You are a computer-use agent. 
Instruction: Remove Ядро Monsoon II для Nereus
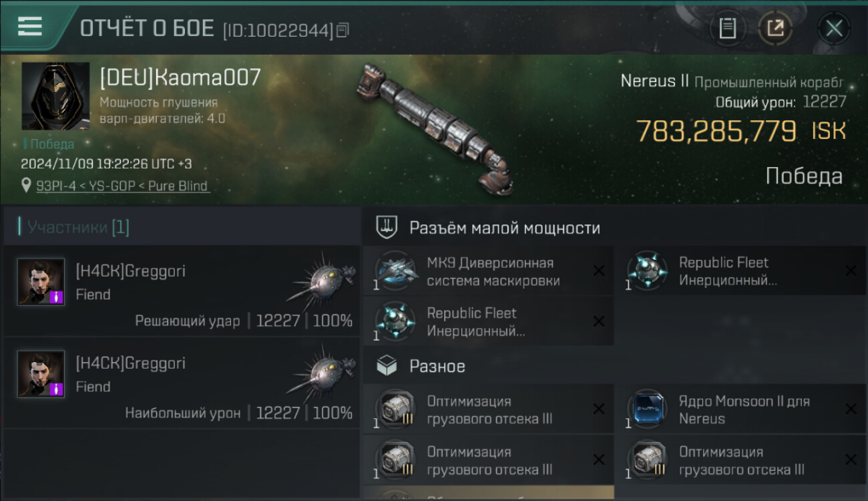tap(851, 409)
